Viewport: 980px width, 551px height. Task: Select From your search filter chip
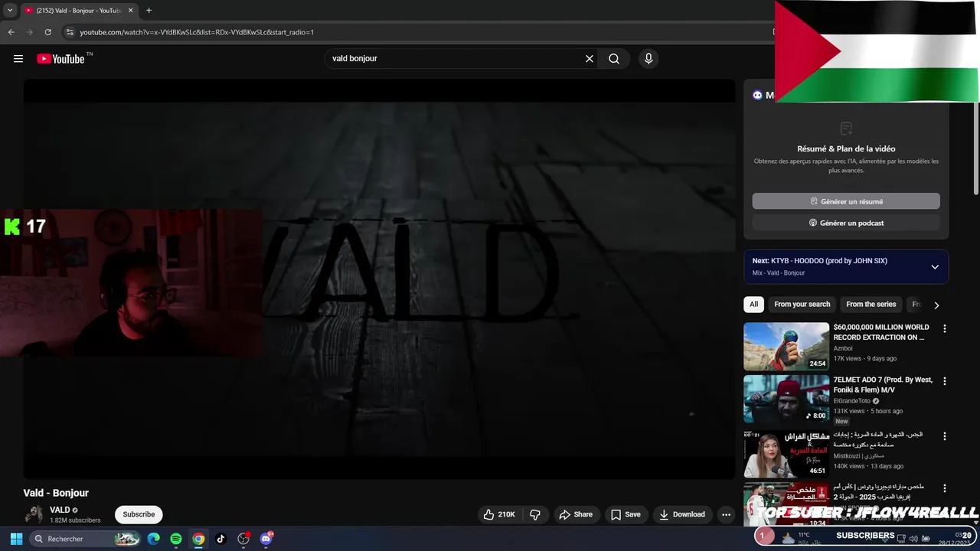tap(802, 305)
